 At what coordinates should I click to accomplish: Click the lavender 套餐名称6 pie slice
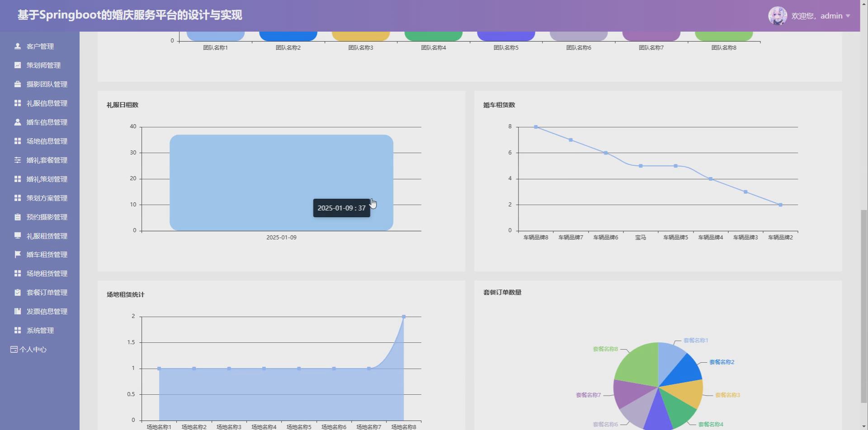(x=638, y=411)
